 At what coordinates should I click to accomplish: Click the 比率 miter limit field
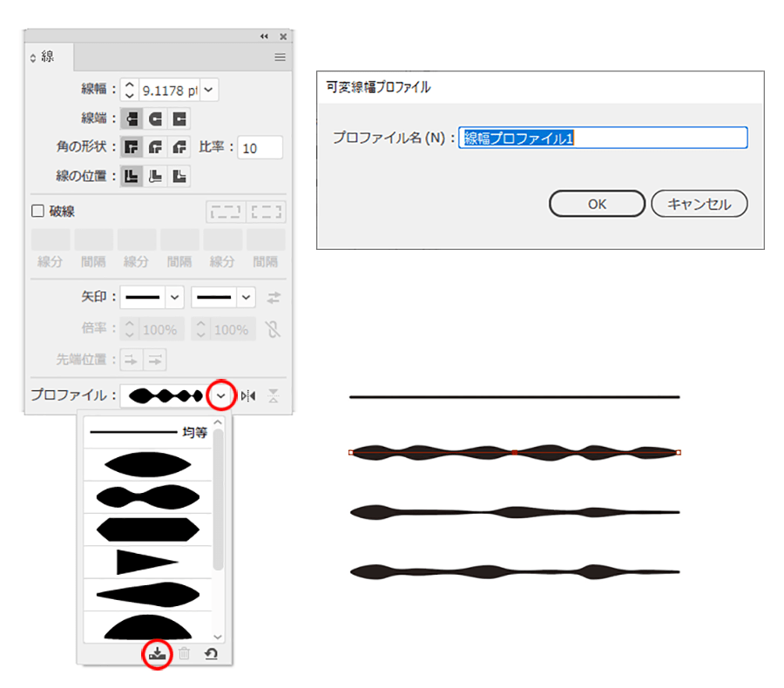260,148
